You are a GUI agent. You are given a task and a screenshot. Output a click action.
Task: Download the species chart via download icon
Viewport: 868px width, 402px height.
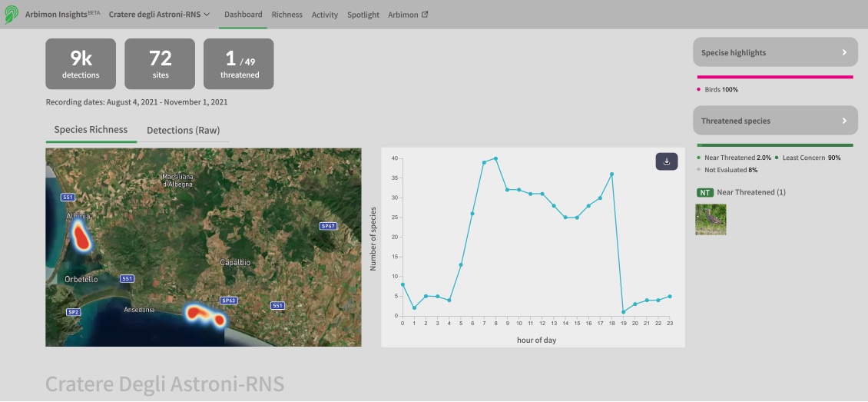click(x=667, y=161)
